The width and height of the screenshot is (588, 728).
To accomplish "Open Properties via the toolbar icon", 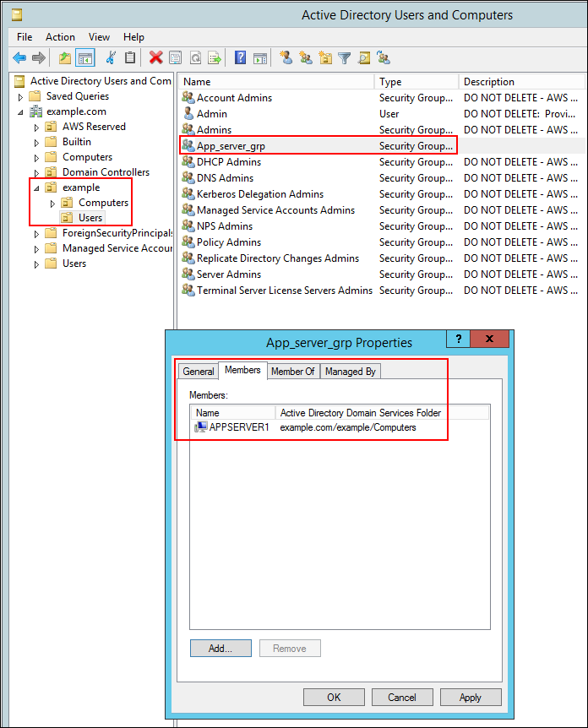I will (176, 58).
